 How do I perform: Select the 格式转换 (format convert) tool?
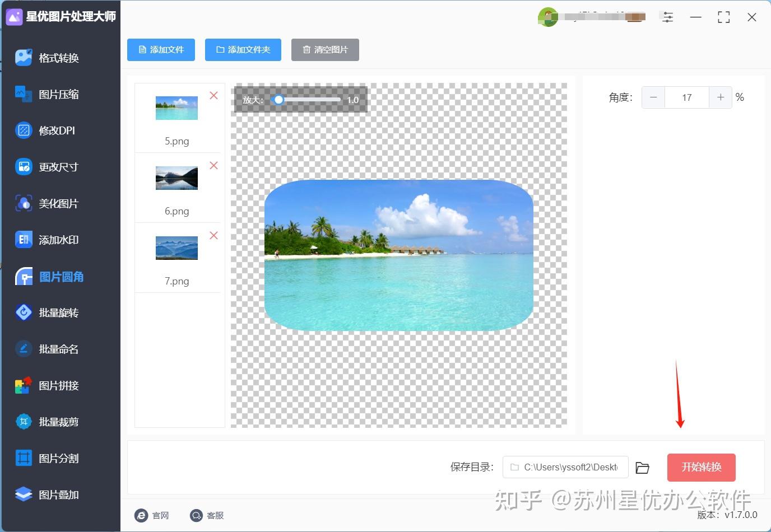(57, 57)
